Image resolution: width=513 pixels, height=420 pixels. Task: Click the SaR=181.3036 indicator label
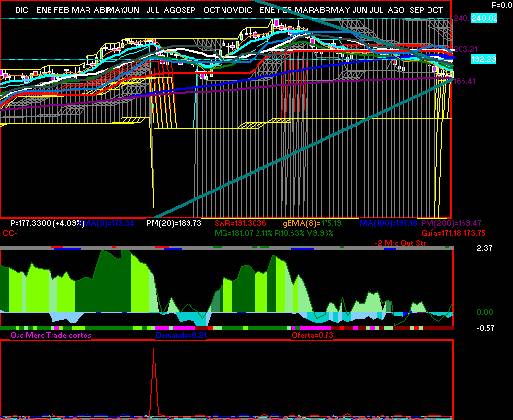(x=240, y=223)
